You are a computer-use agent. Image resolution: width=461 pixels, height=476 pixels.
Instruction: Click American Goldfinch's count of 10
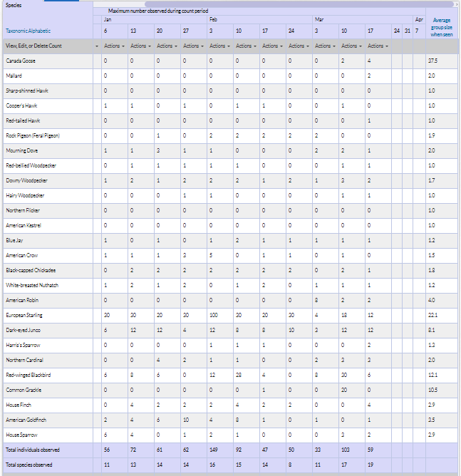pos(186,420)
